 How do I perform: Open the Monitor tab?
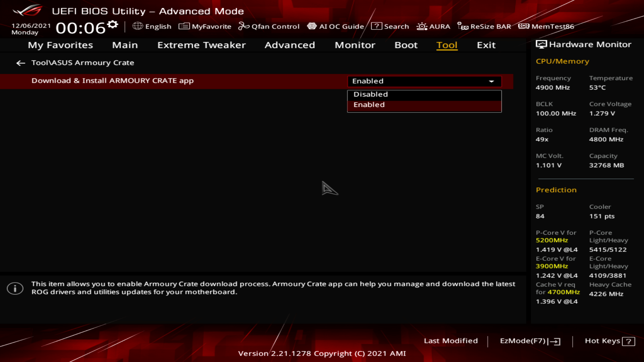(355, 45)
